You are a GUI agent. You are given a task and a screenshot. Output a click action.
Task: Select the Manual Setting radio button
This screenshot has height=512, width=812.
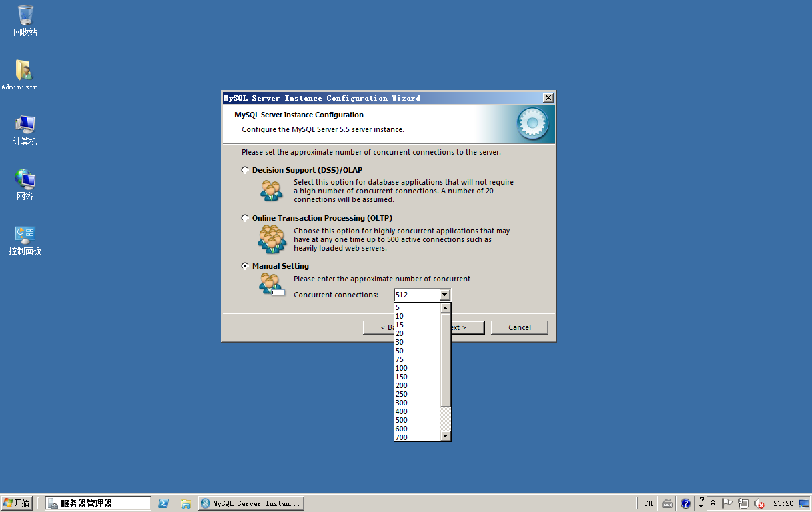pos(245,266)
